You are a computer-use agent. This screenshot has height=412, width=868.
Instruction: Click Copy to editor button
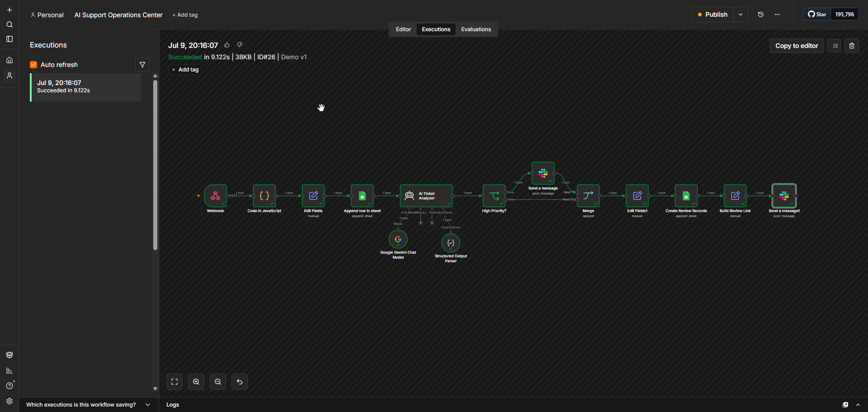(x=797, y=46)
